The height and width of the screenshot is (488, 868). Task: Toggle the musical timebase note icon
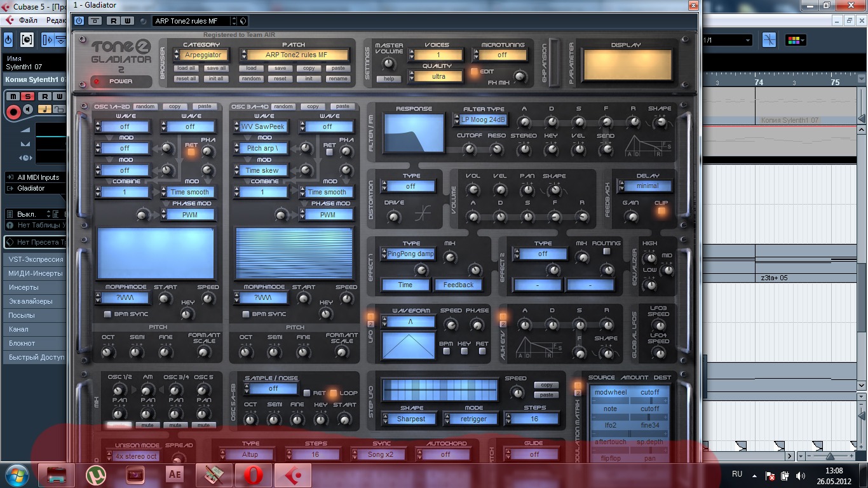pos(44,109)
